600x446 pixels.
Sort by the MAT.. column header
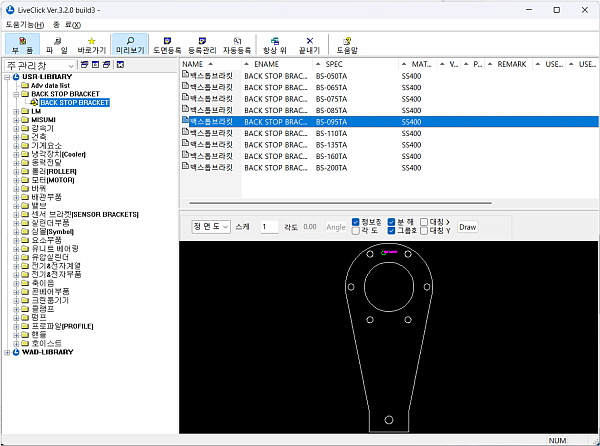[x=418, y=64]
